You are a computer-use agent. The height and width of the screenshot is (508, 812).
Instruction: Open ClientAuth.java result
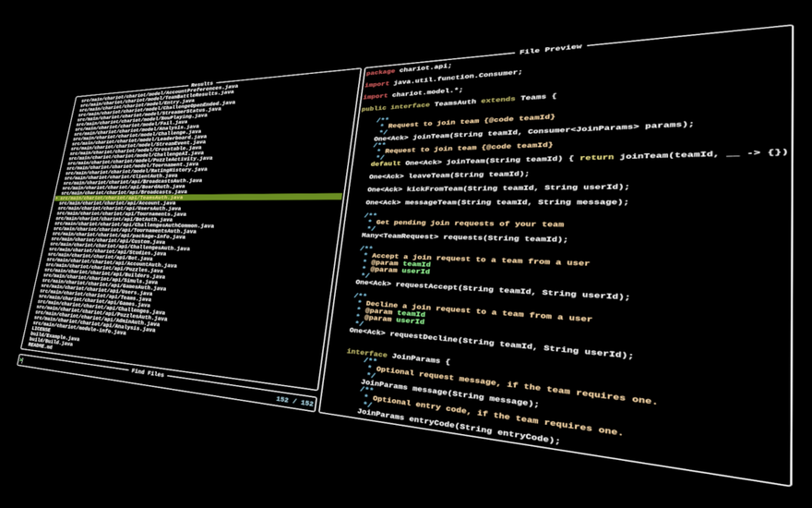122,176
